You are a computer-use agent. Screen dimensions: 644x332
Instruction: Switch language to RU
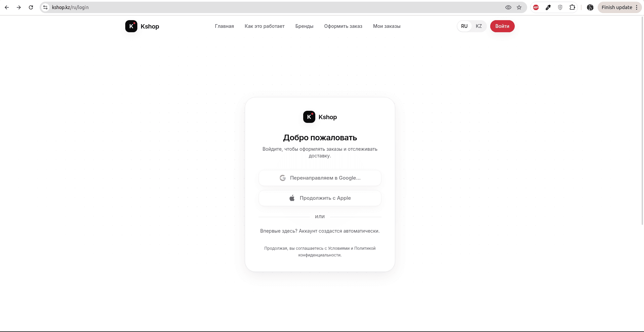[x=464, y=26]
